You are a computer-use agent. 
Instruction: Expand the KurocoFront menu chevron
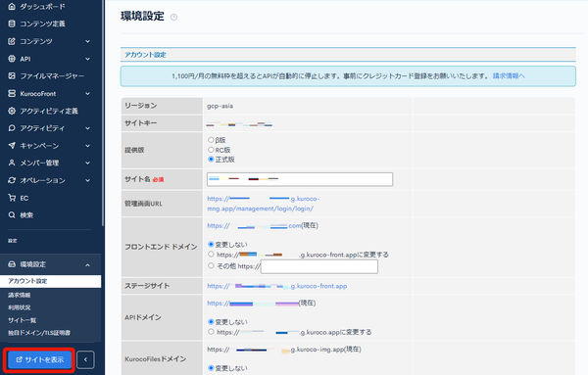coord(87,94)
